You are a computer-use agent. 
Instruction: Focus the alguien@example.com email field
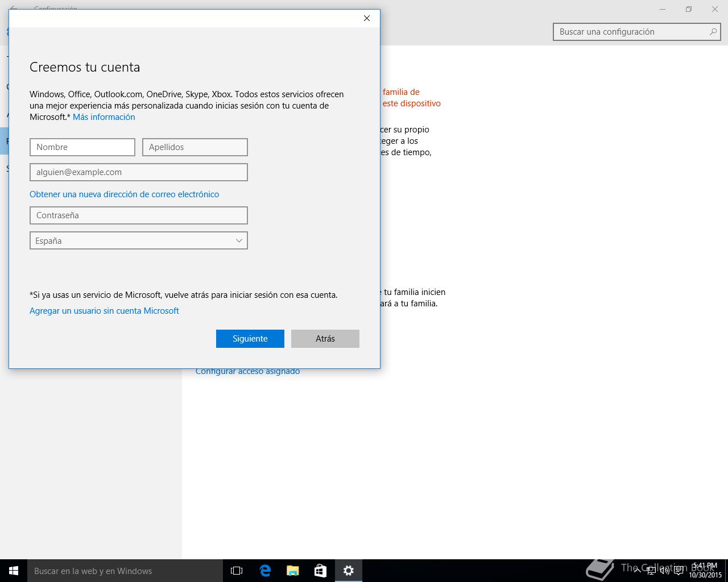point(139,172)
